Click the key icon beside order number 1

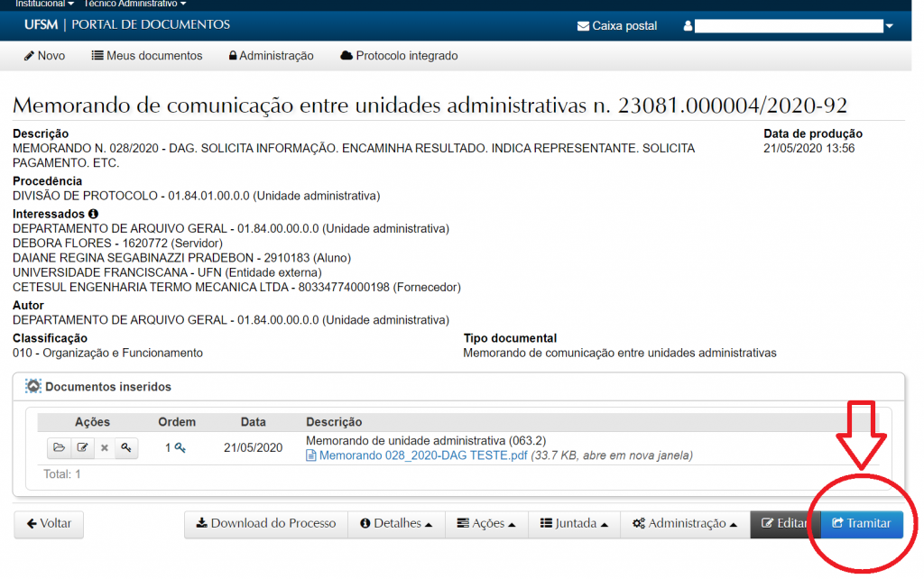180,447
